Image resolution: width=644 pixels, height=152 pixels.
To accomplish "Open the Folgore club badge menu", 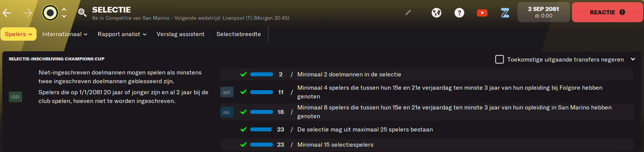I will coord(50,13).
